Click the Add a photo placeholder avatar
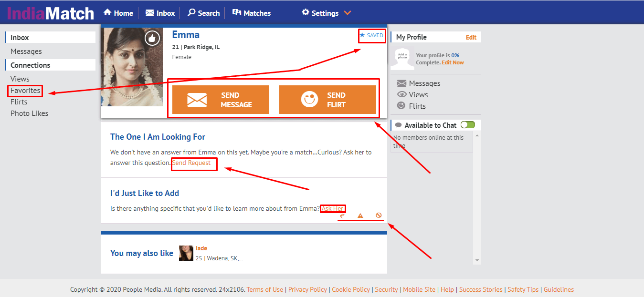This screenshot has height=297, width=644. coord(402,59)
